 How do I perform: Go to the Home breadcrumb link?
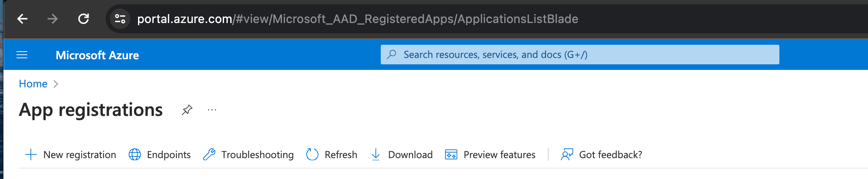click(33, 84)
